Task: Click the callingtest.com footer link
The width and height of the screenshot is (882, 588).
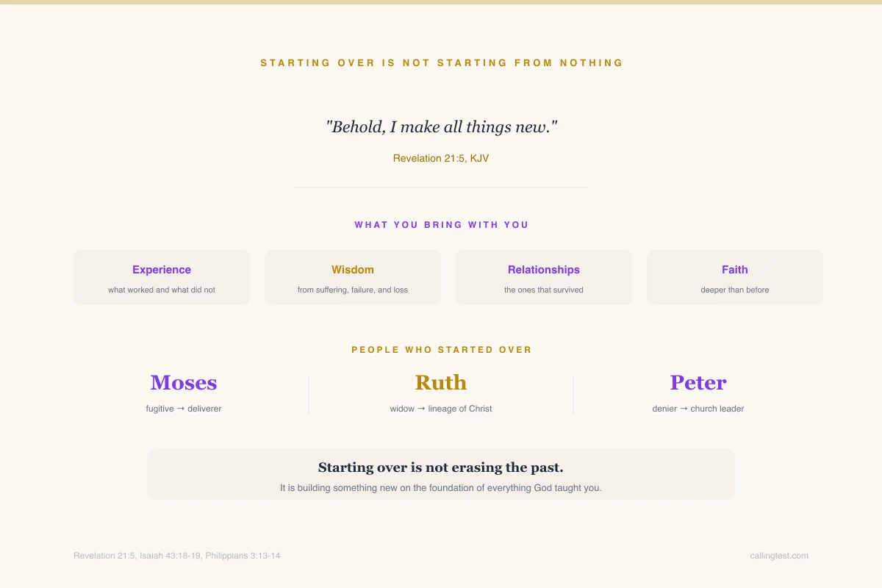Action: pyautogui.click(x=778, y=556)
